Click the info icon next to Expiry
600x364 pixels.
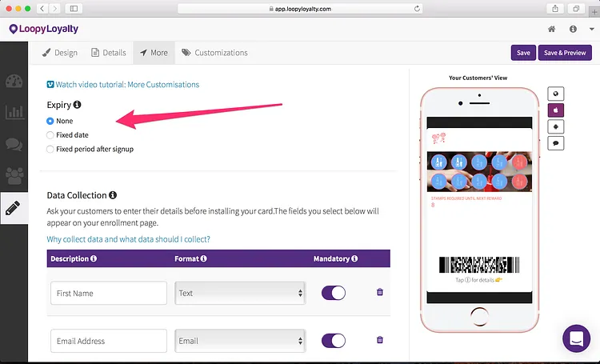(x=77, y=105)
